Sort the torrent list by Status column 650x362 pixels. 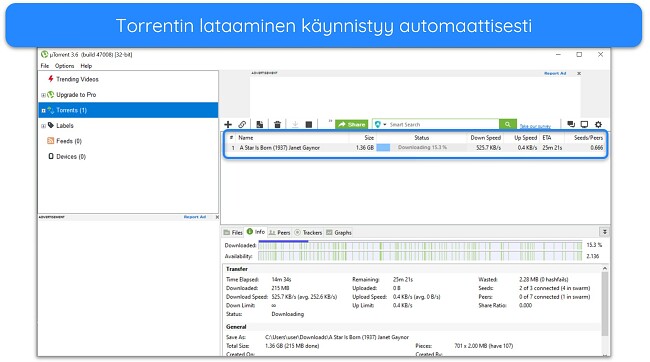click(421, 138)
